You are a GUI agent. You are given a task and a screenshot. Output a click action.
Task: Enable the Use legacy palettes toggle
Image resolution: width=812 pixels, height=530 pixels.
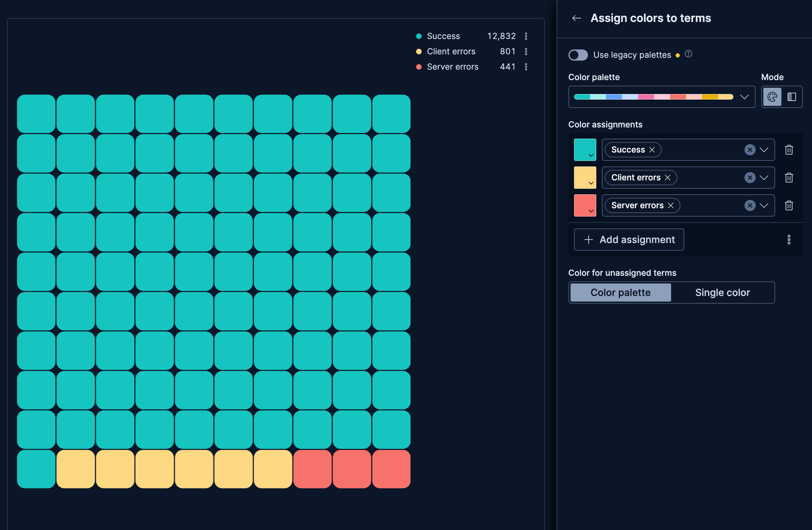coord(578,55)
